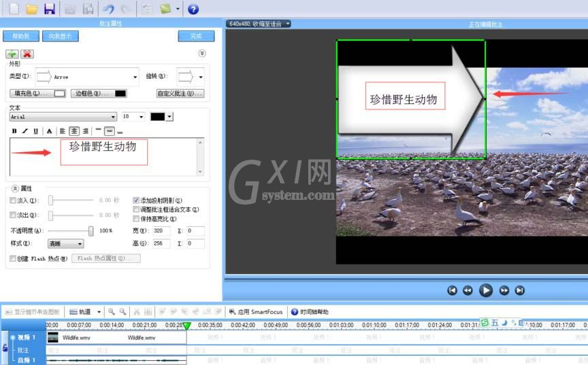Image resolution: width=588 pixels, height=365 pixels.
Task: Jump to the end of the preview
Action: click(x=520, y=290)
